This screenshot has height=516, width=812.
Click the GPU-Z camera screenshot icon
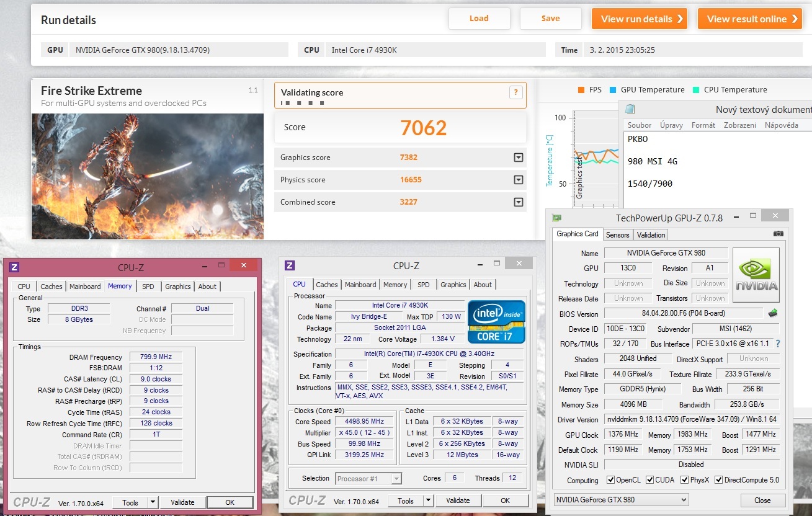(779, 234)
